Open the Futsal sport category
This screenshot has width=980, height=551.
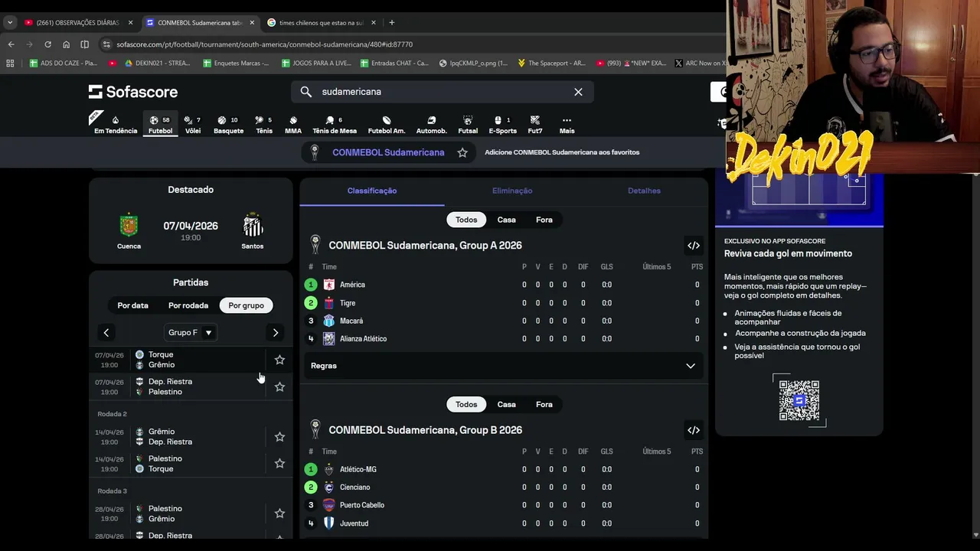tap(468, 125)
